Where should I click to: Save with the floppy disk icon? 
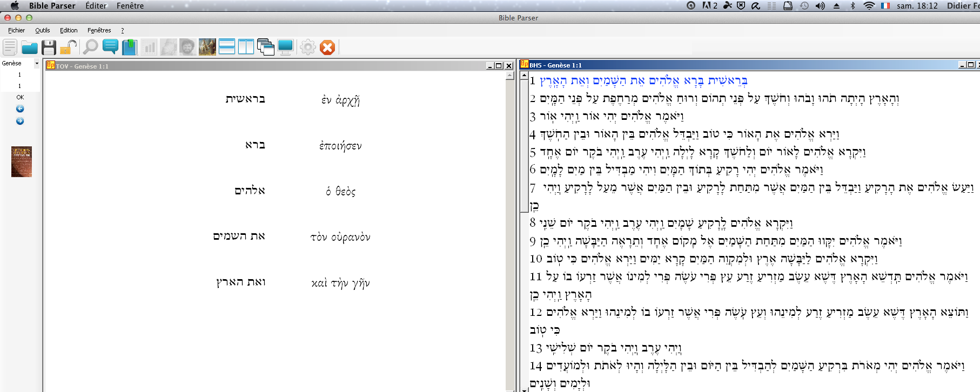[x=49, y=48]
